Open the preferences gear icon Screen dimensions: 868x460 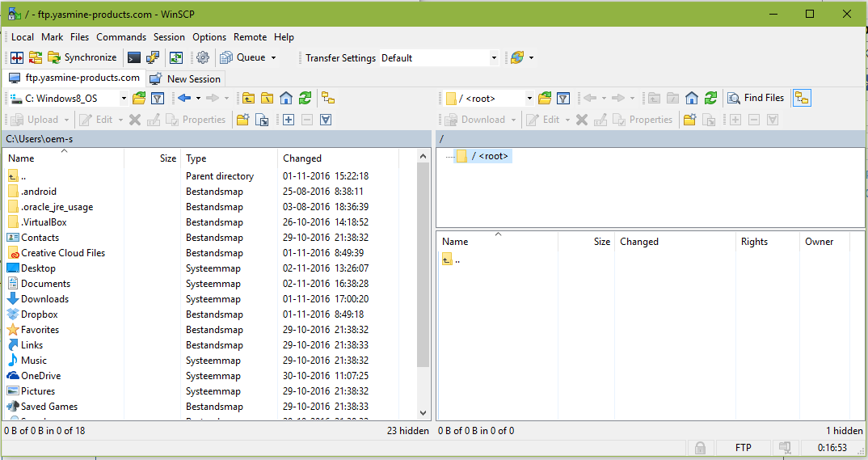click(203, 57)
